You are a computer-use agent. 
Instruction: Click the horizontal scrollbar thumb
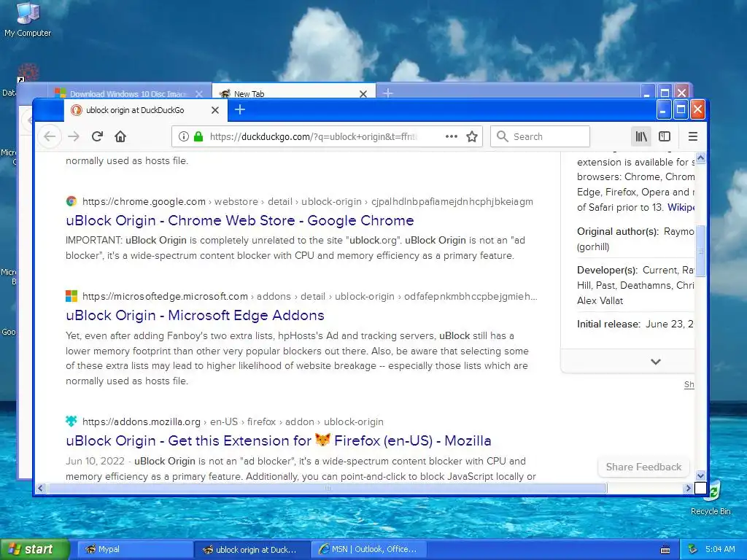(x=327, y=488)
